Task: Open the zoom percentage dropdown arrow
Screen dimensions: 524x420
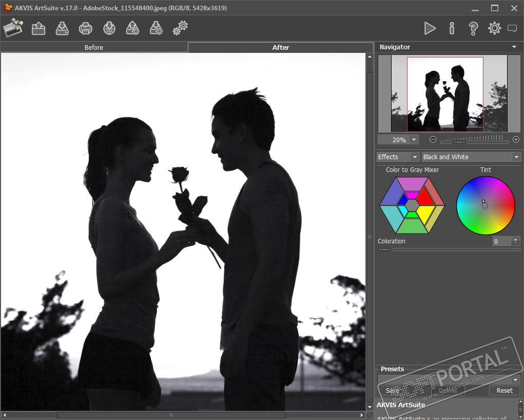Action: click(x=414, y=140)
